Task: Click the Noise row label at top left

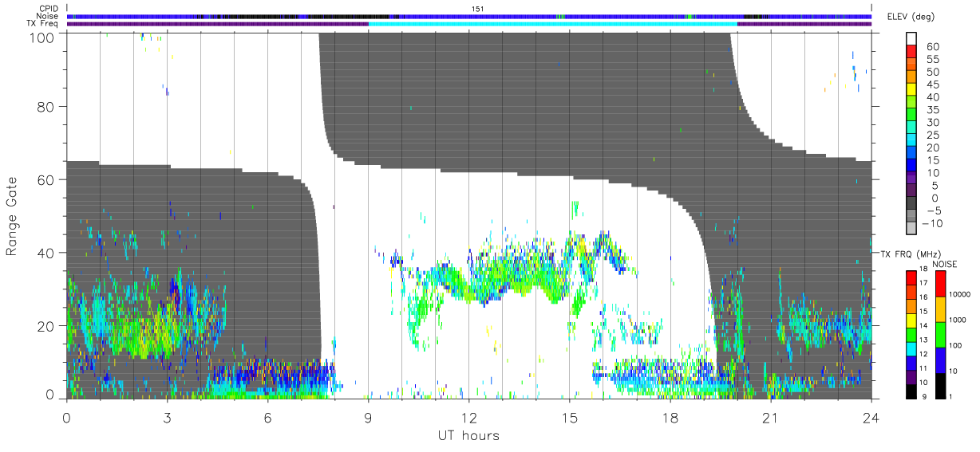Action: [48, 16]
